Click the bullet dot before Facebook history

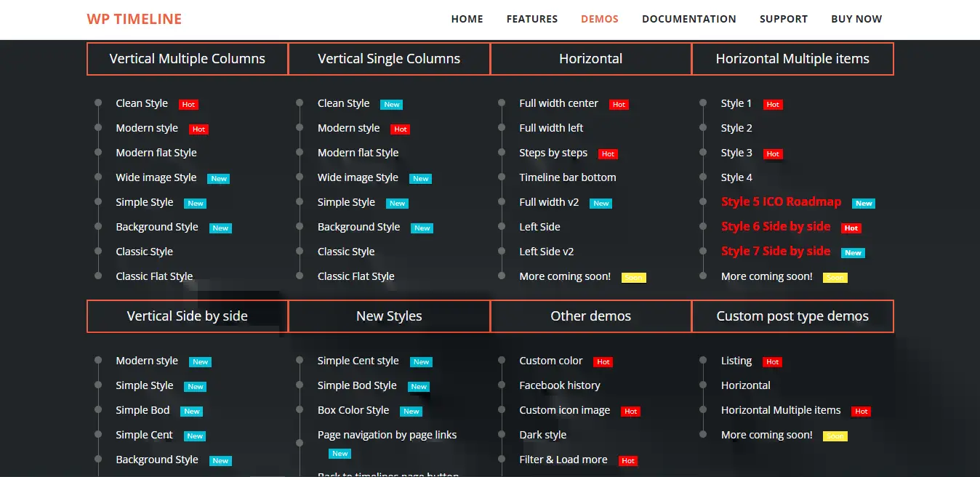point(502,385)
